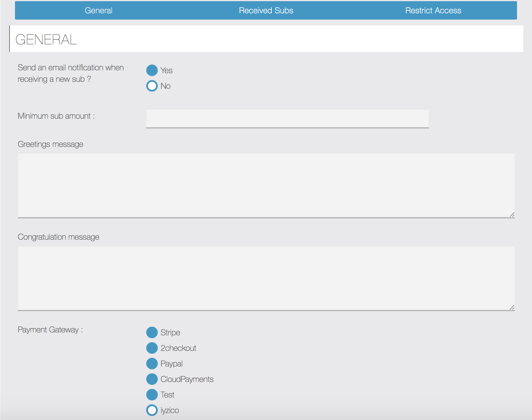The height and width of the screenshot is (420, 532).
Task: Click the GENERAL section heading
Action: (46, 39)
